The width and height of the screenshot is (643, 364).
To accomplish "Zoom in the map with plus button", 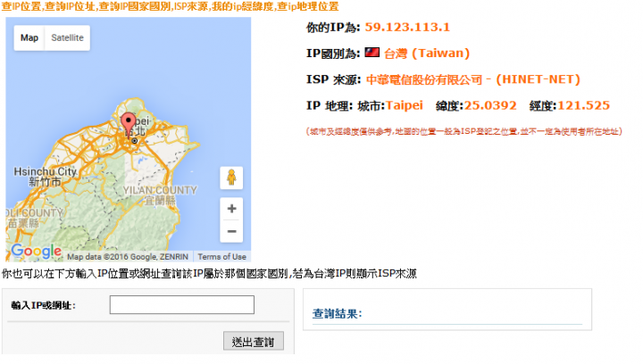I will (x=231, y=209).
